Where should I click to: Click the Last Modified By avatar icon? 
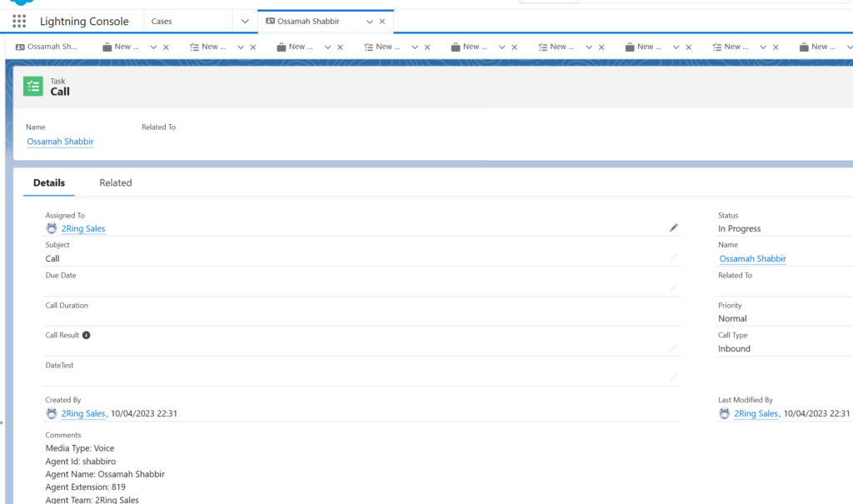click(724, 412)
